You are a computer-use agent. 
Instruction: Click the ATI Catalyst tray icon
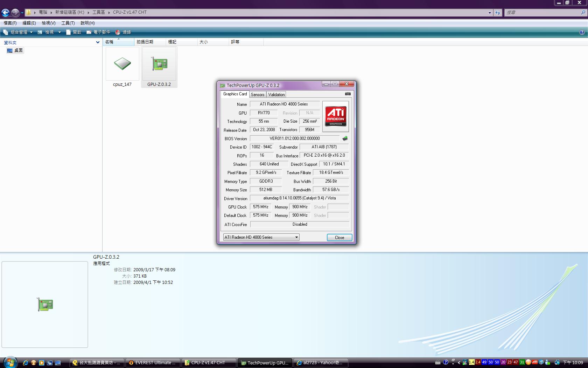535,362
